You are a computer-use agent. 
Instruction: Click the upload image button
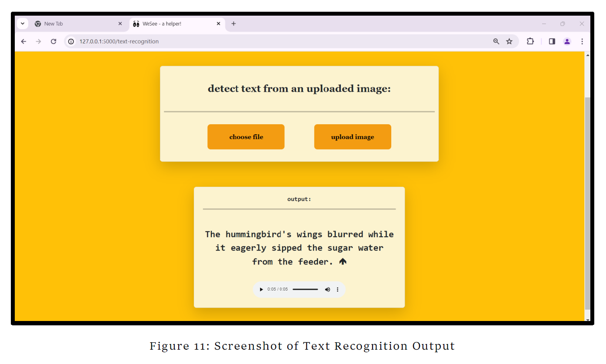(x=353, y=136)
